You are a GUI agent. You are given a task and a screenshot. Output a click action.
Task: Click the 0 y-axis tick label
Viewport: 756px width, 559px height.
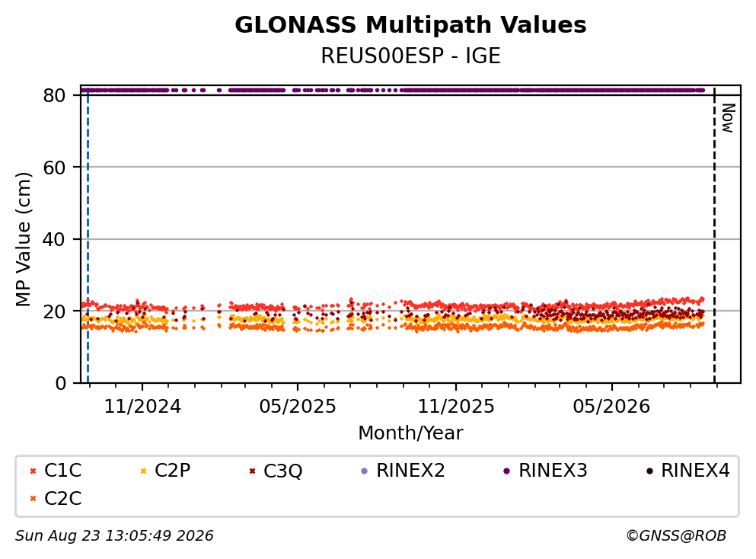[61, 383]
